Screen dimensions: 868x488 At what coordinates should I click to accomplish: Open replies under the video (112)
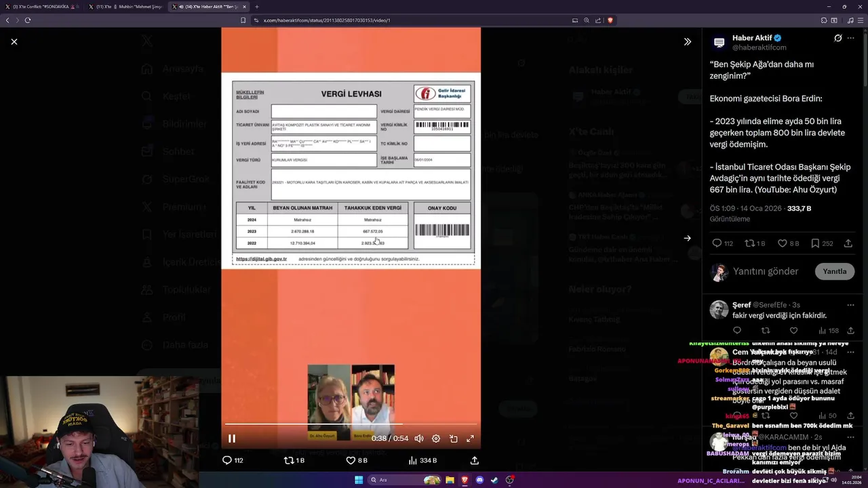[x=233, y=460]
